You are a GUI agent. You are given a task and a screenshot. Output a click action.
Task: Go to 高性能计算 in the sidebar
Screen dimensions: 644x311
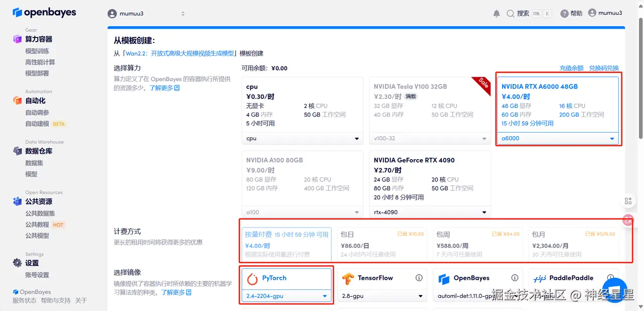40,62
